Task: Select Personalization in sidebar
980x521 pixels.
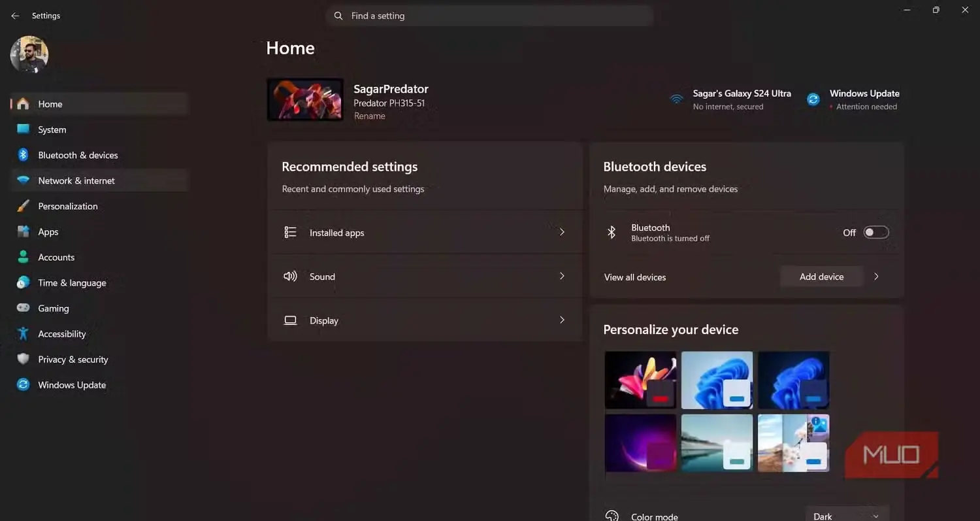Action: coord(99,206)
